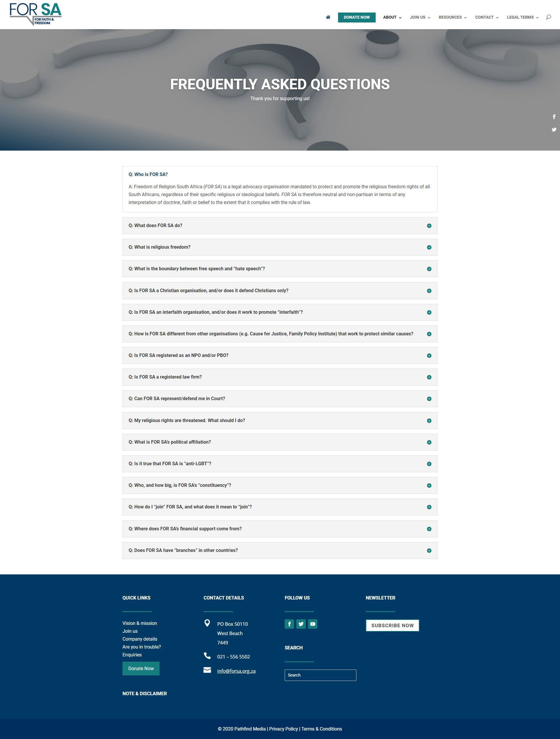Click the floating Twitter icon on right edge
Screen dimensions: 560x739
click(x=554, y=129)
